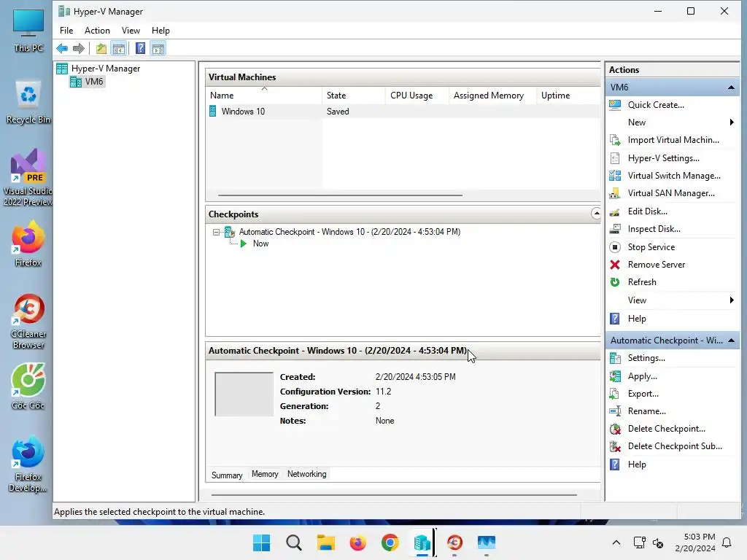Open Help under the VM6 actions section
Viewport: 747px width, 560px height.
[x=636, y=319]
